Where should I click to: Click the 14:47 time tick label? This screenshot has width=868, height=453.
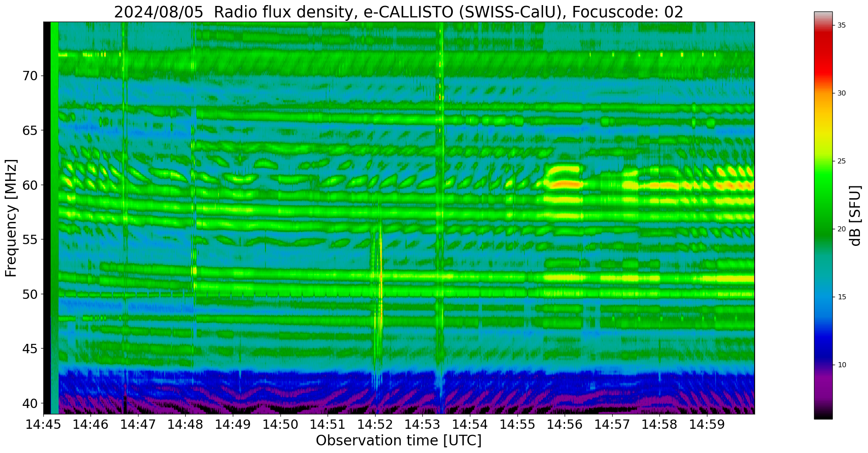138,424
